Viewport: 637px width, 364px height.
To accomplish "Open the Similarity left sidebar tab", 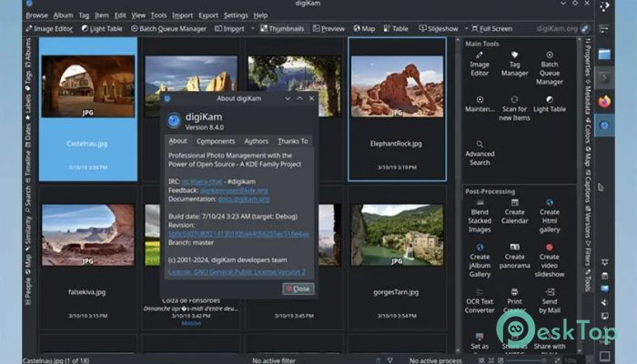I will (28, 234).
